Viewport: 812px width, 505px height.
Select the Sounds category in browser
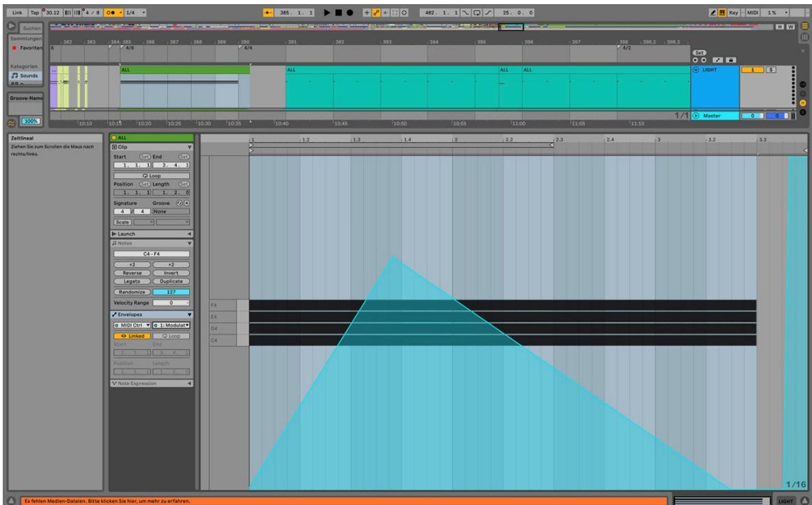(x=25, y=75)
